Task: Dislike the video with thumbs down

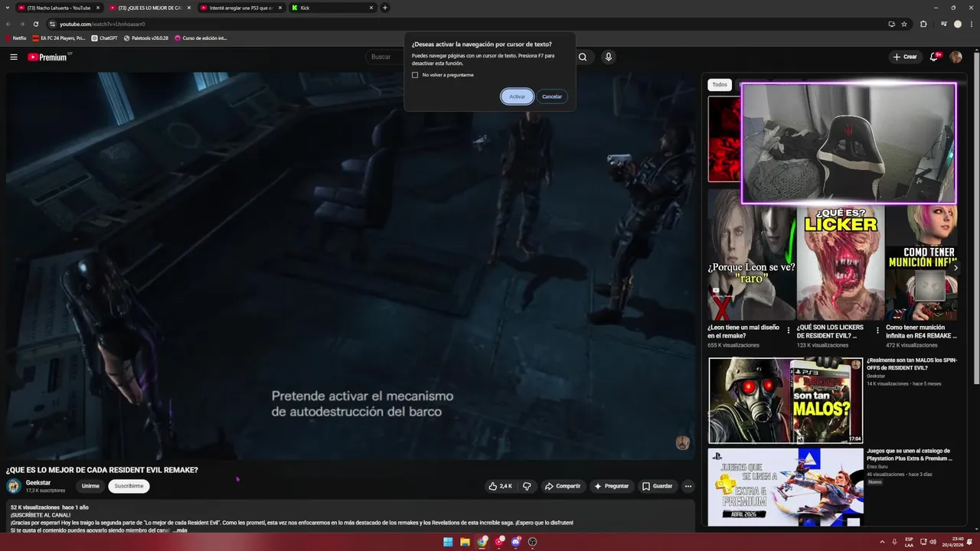Action: pos(527,486)
